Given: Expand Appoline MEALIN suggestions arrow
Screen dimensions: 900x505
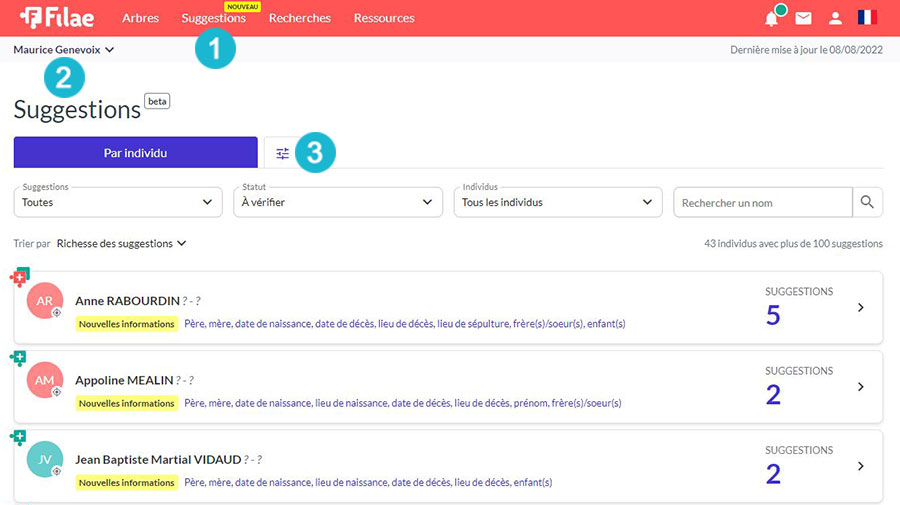Looking at the screenshot, I should [860, 387].
